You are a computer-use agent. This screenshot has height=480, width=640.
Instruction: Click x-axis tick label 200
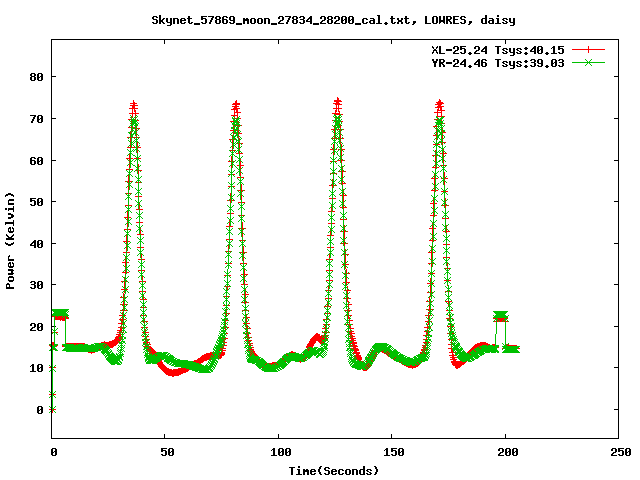point(507,452)
